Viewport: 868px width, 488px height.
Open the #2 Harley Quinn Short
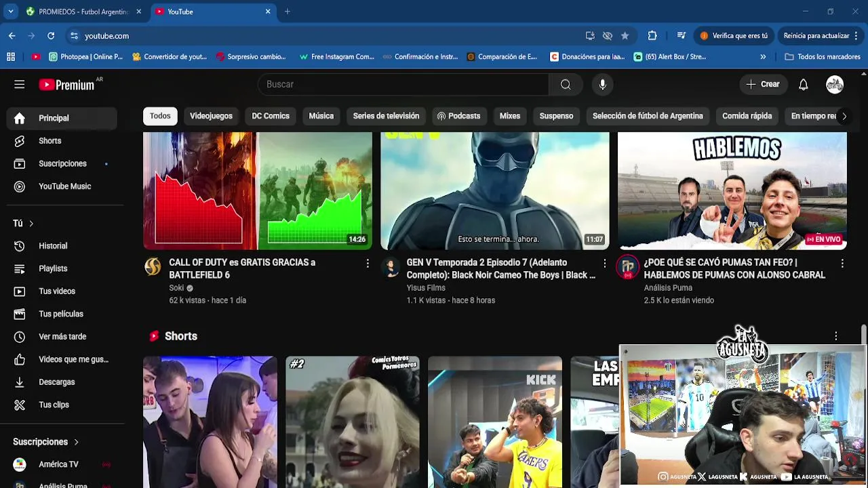point(353,422)
